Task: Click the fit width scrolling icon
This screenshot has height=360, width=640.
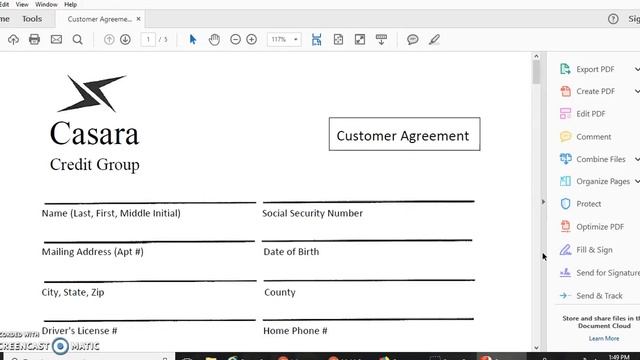Action: click(x=317, y=40)
